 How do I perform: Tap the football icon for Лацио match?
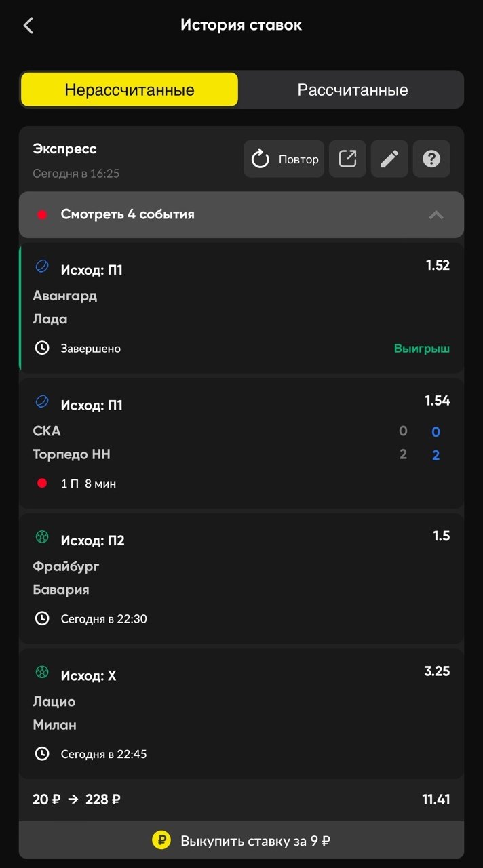(x=42, y=673)
